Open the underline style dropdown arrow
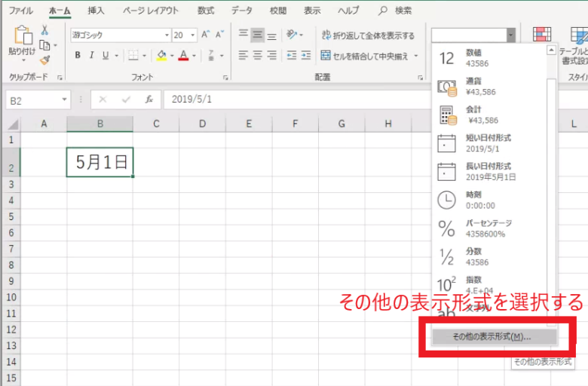588x386 pixels. (117, 56)
